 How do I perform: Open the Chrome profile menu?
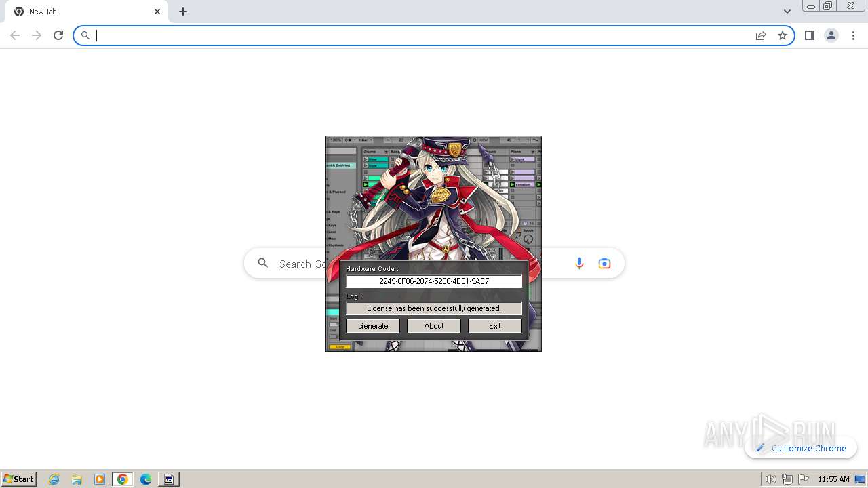(x=831, y=35)
